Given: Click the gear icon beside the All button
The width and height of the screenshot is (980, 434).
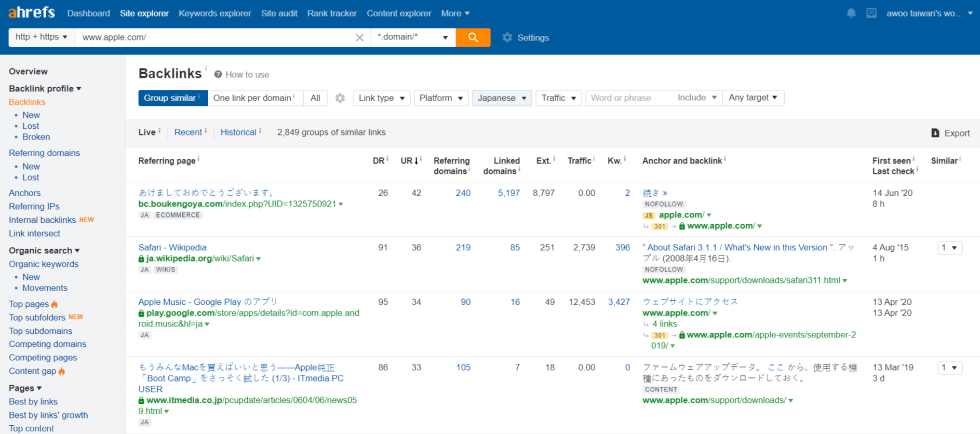Looking at the screenshot, I should point(340,98).
